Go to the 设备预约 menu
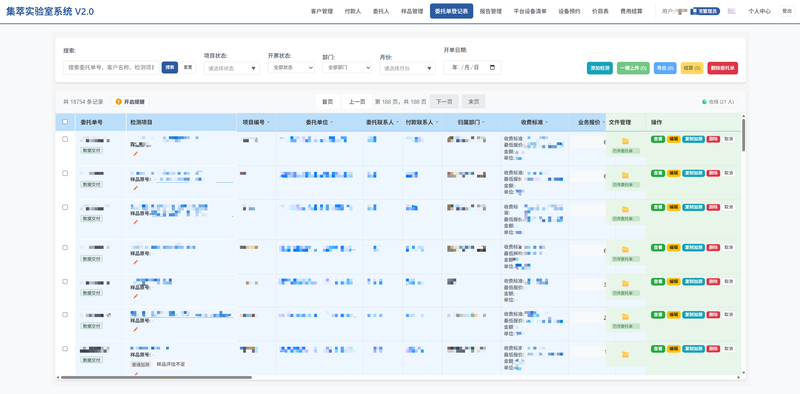This screenshot has width=800, height=394. (x=569, y=11)
